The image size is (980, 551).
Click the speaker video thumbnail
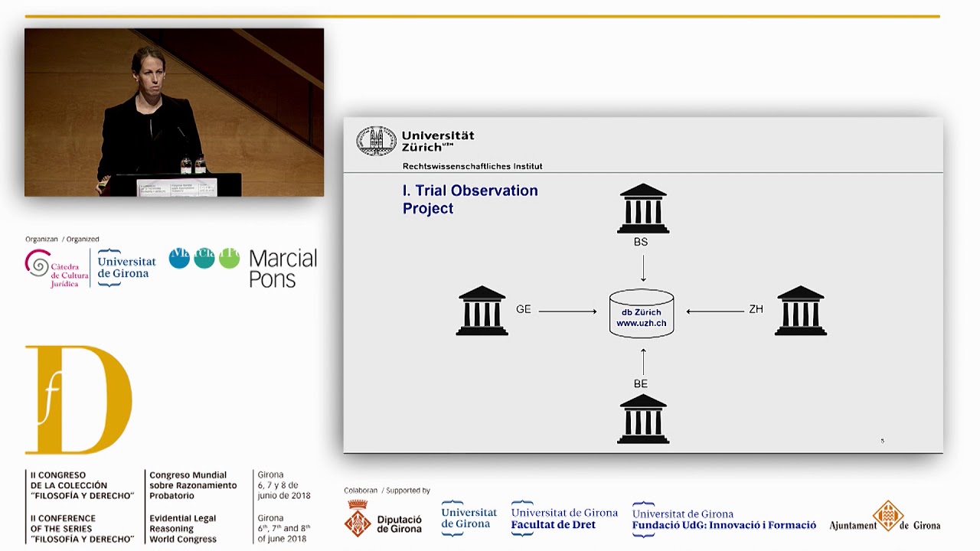tap(174, 112)
